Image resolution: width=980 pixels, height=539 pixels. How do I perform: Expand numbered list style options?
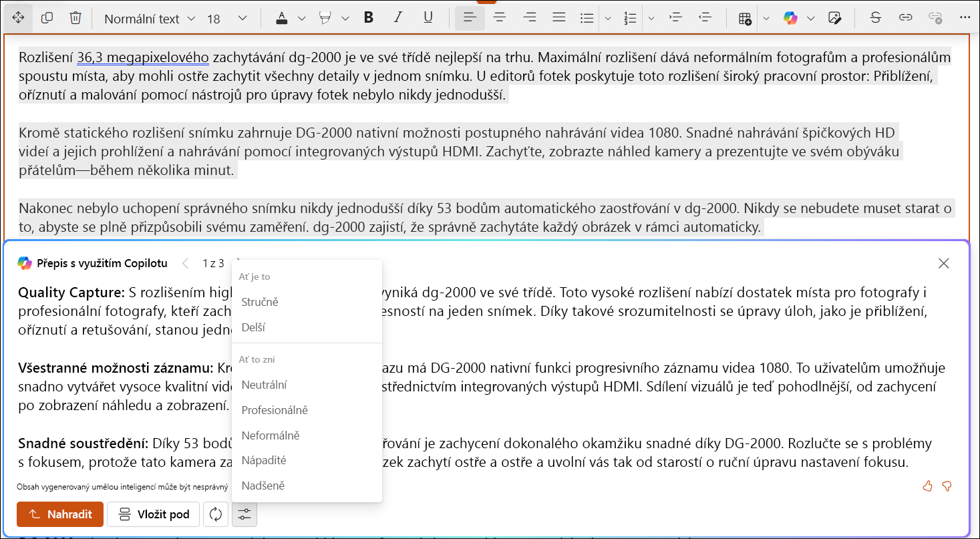tap(651, 19)
